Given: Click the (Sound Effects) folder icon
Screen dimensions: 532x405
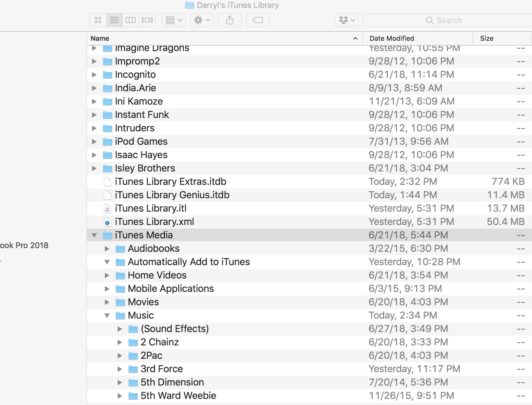Looking at the screenshot, I should [133, 329].
